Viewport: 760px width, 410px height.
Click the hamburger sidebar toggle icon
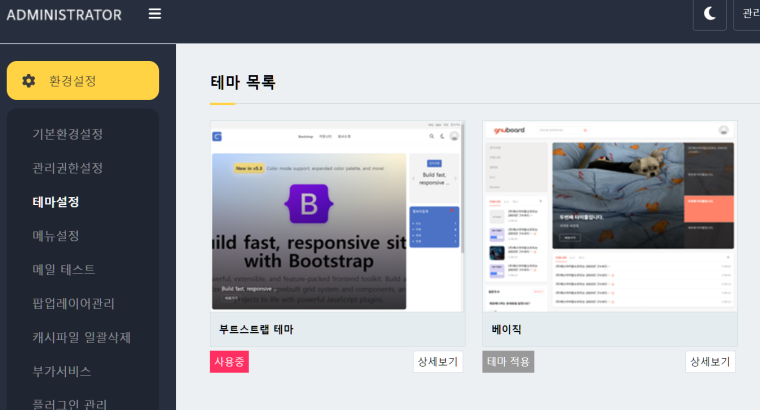(154, 14)
